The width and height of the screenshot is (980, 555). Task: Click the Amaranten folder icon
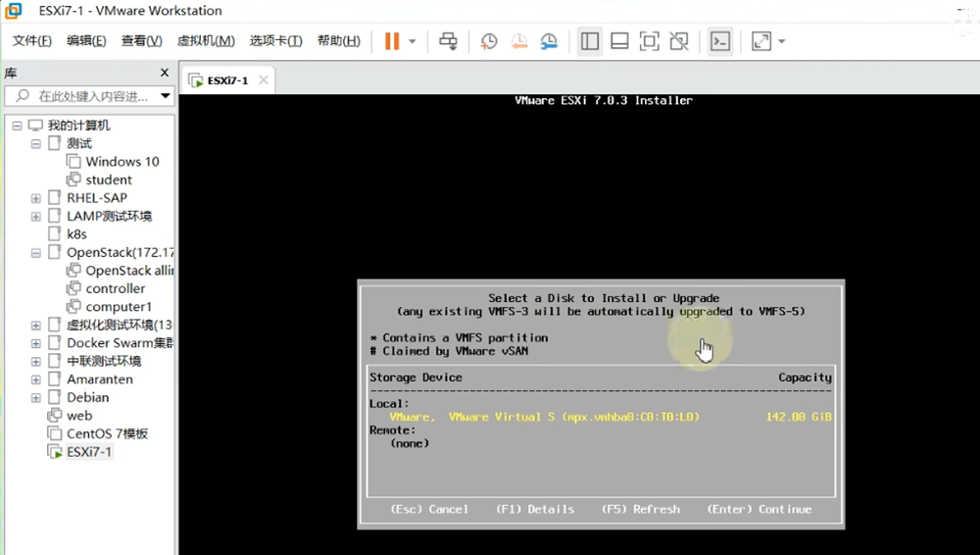[x=54, y=379]
